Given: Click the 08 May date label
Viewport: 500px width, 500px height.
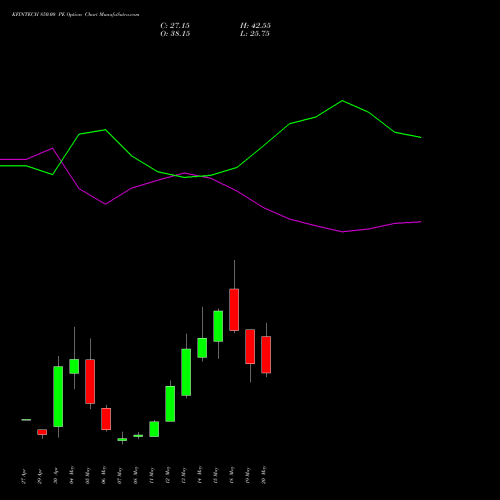Looking at the screenshot, I should pos(136,475).
